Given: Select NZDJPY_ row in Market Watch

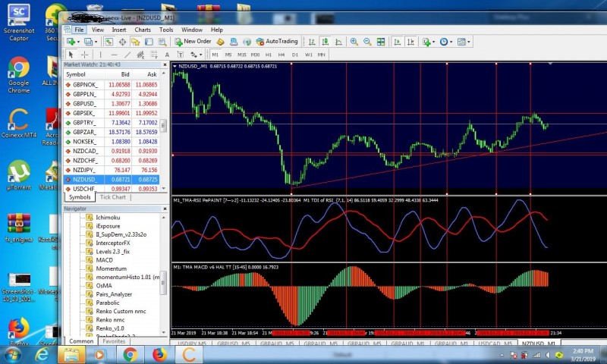Looking at the screenshot, I should [111, 170].
